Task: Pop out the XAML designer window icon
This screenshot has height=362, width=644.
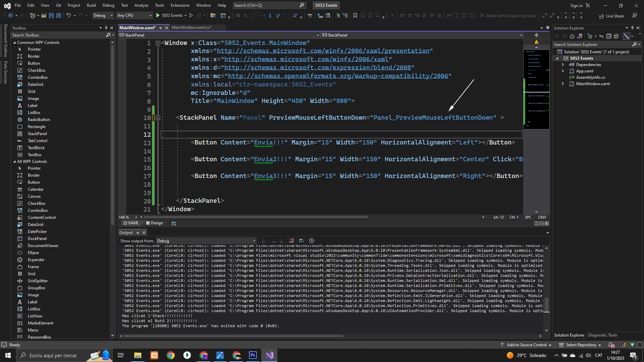Action: click(x=174, y=223)
